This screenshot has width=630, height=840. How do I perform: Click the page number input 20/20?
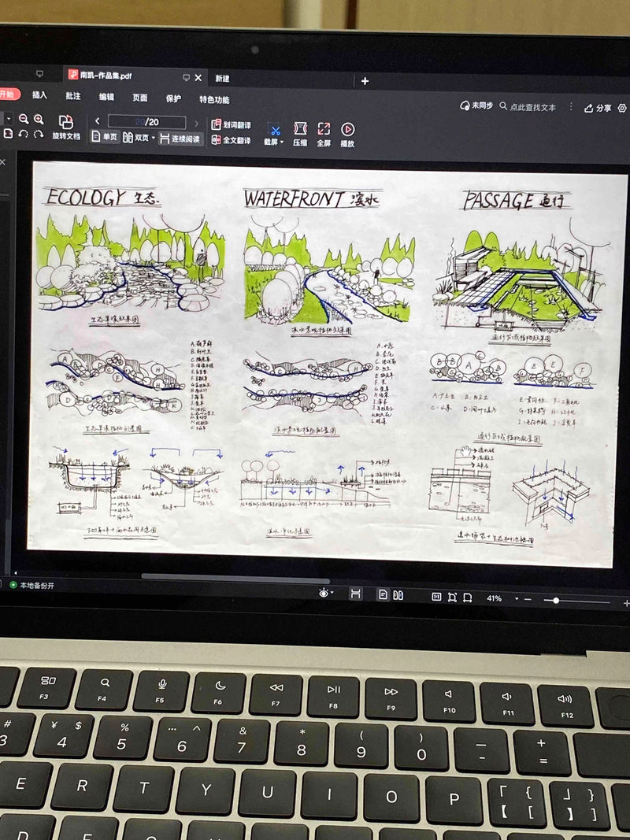[x=146, y=122]
